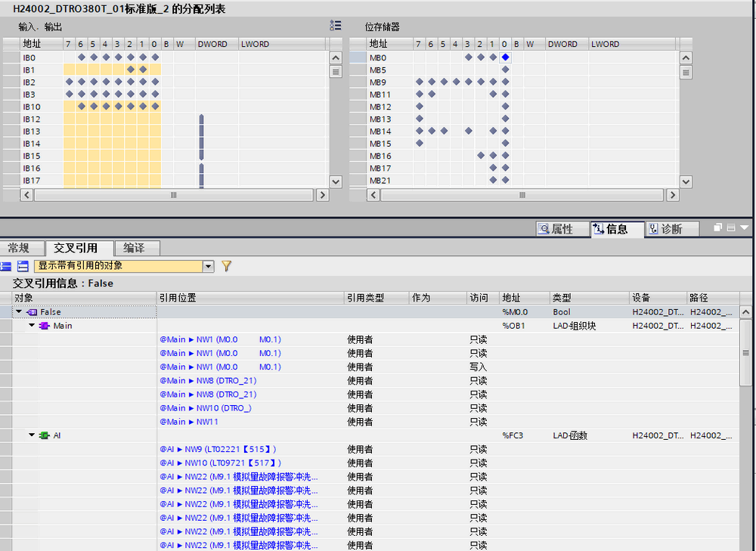Click the Main organization block icon
The image size is (756, 551).
point(44,326)
